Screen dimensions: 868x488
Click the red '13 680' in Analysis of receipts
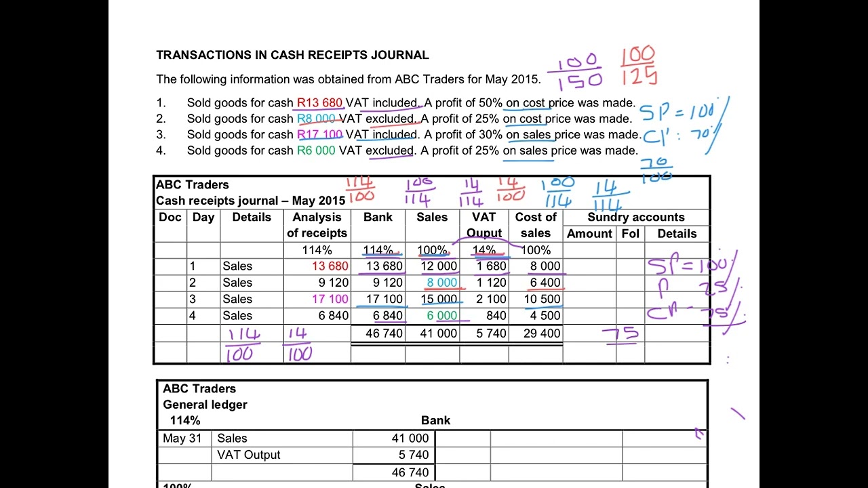pos(330,266)
